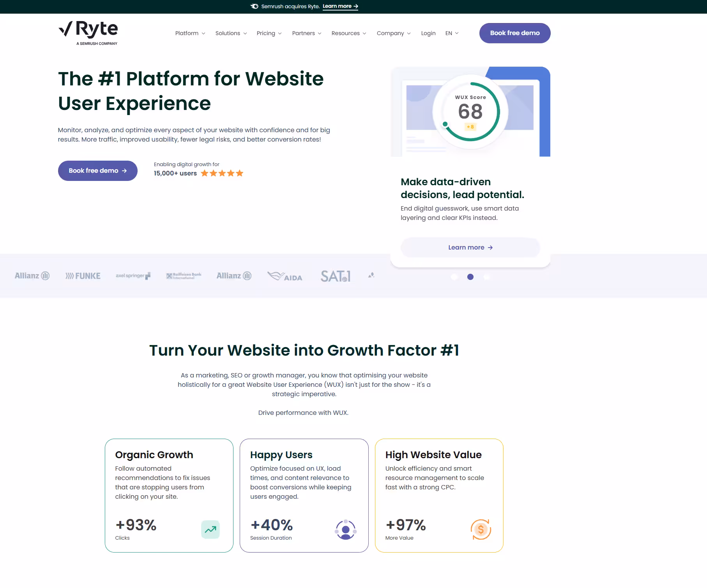The height and width of the screenshot is (588, 707).
Task: Click Learn more button in the slider card
Action: [470, 248]
